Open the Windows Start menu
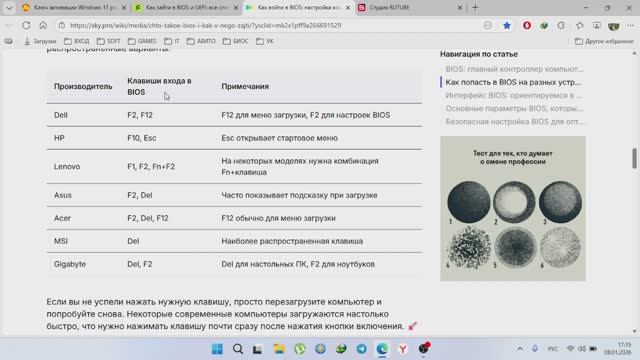Screen dimensions: 640x360 pos(217,349)
